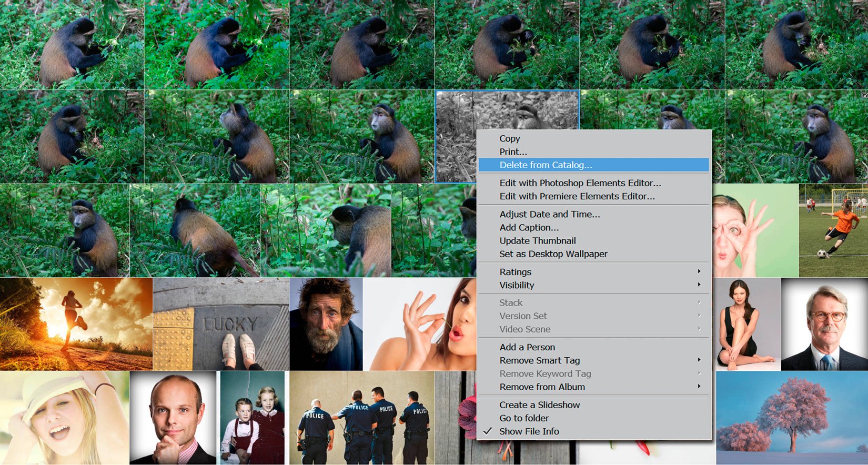Screen dimensions: 868x465
Task: Select the bearded old man portrait thumbnail
Action: coord(326,324)
